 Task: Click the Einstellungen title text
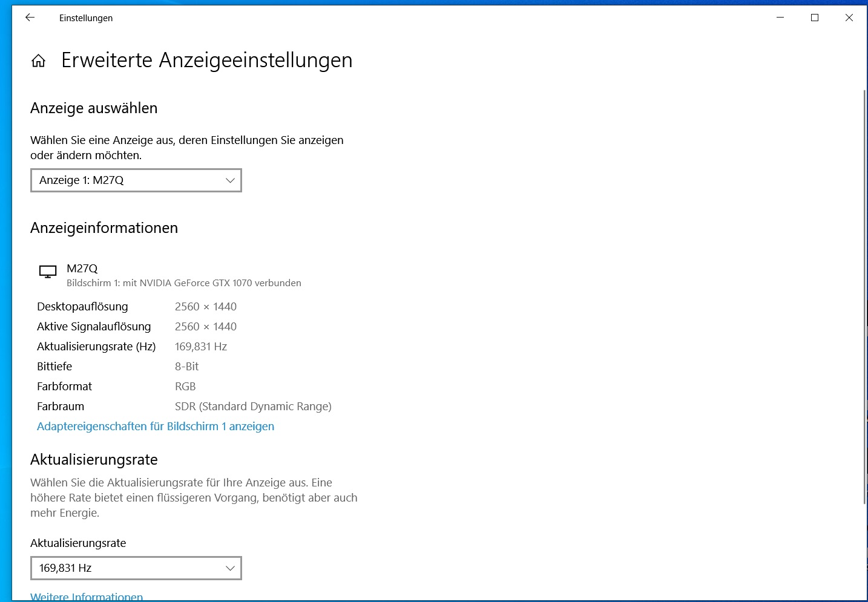86,18
